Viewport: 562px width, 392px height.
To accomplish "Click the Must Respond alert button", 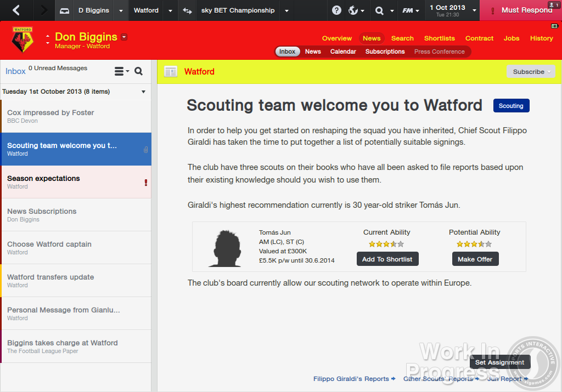I will pos(520,10).
